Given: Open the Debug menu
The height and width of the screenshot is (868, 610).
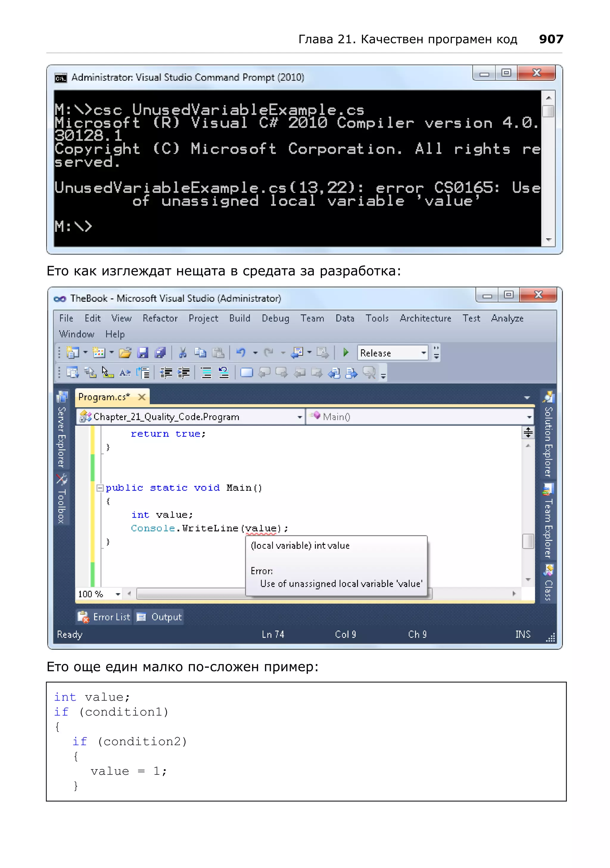Looking at the screenshot, I should point(275,318).
